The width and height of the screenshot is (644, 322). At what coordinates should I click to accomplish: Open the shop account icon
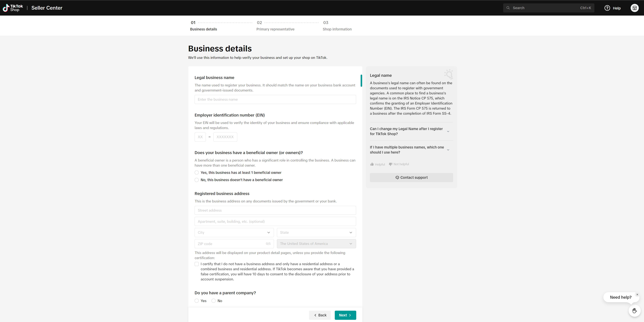point(635,8)
